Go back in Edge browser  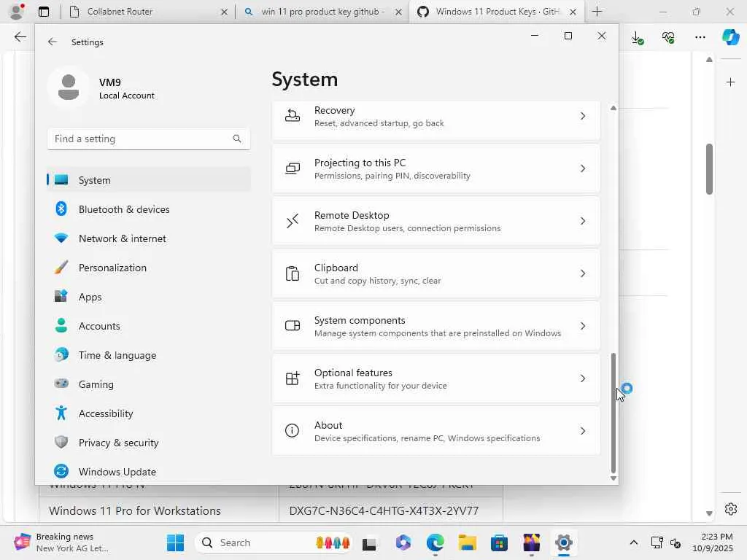[x=20, y=37]
